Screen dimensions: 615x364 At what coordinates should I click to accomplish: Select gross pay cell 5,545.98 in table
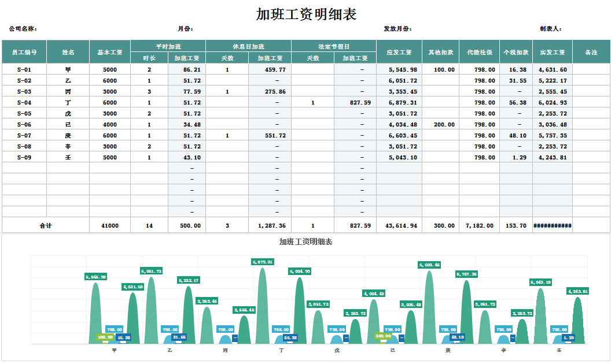pos(399,69)
